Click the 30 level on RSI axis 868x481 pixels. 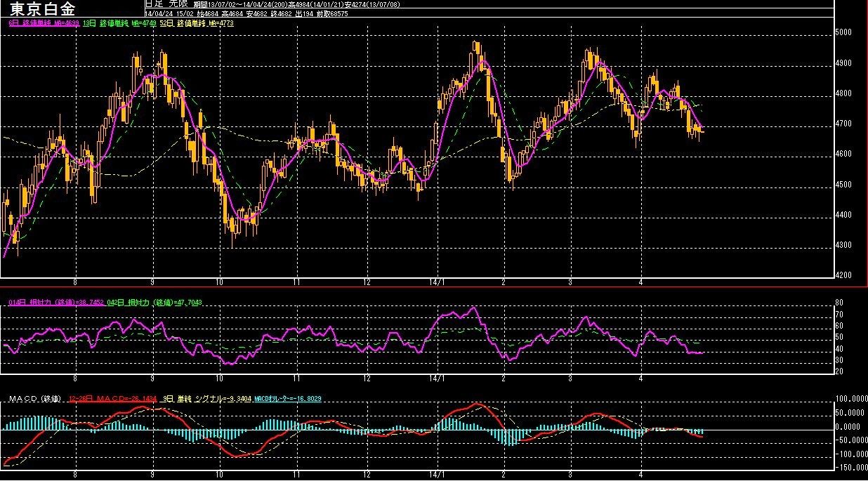[839, 360]
